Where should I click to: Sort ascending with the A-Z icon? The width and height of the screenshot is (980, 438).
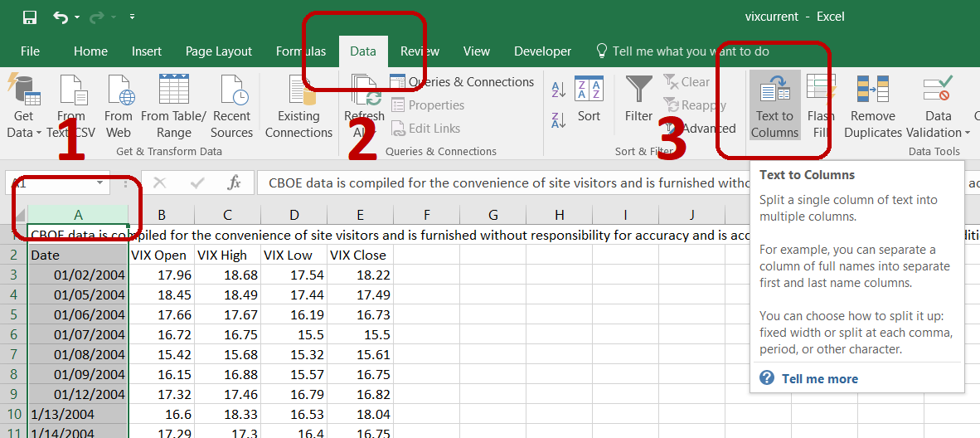click(558, 90)
